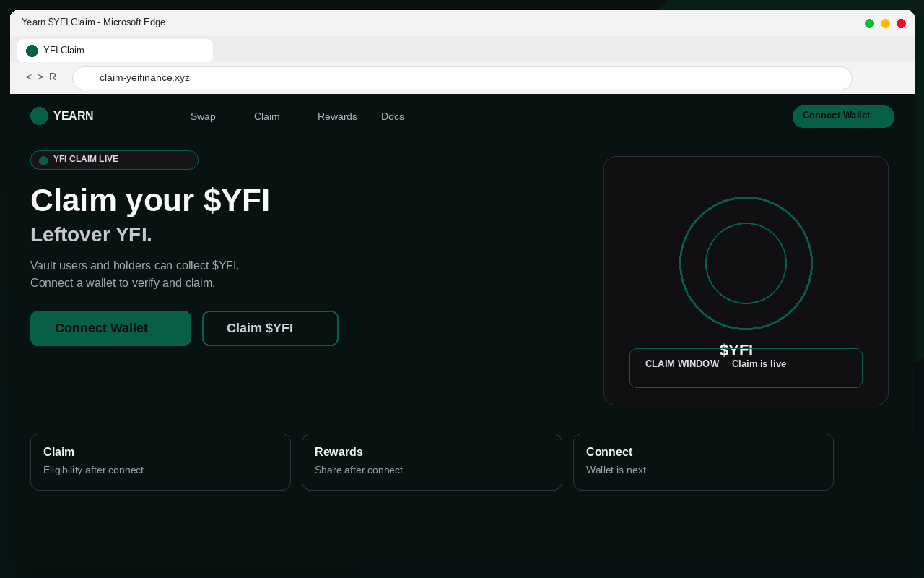Click 'Vault users and holders can collect $YFI.' text

[x=134, y=265]
